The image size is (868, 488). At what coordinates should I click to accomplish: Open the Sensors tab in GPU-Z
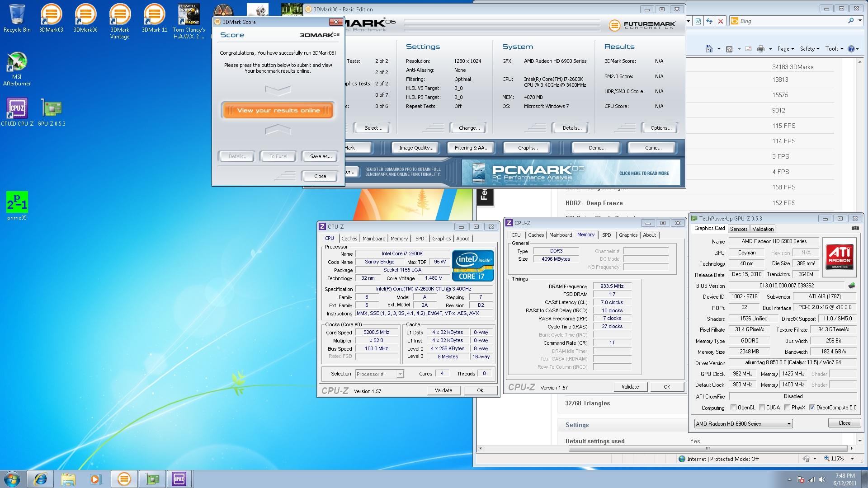point(739,229)
